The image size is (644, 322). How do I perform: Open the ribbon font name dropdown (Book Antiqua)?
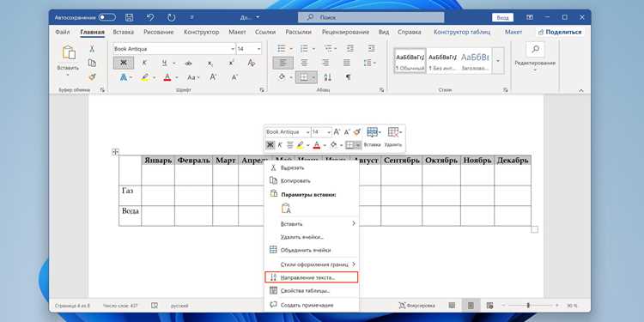point(233,49)
